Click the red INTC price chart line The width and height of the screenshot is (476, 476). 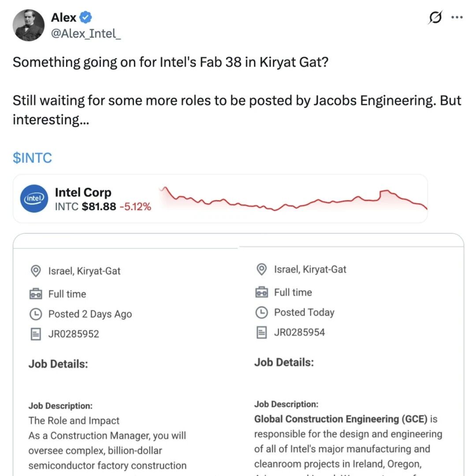[293, 199]
